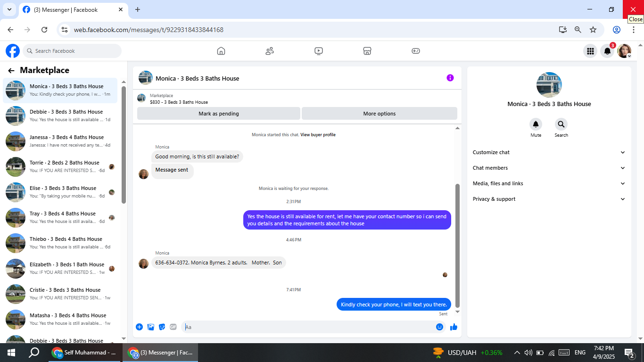Open Windows taskbar search
This screenshot has height=362, width=644.
pyautogui.click(x=34, y=353)
